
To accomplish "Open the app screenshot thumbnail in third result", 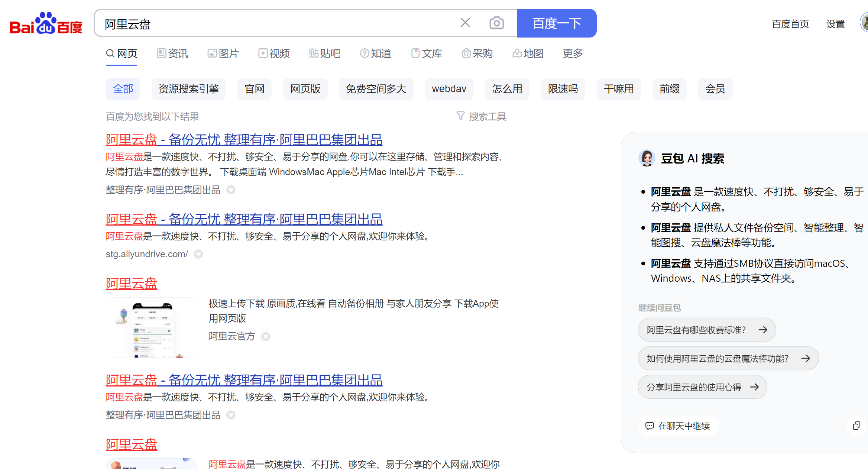I will point(152,327).
